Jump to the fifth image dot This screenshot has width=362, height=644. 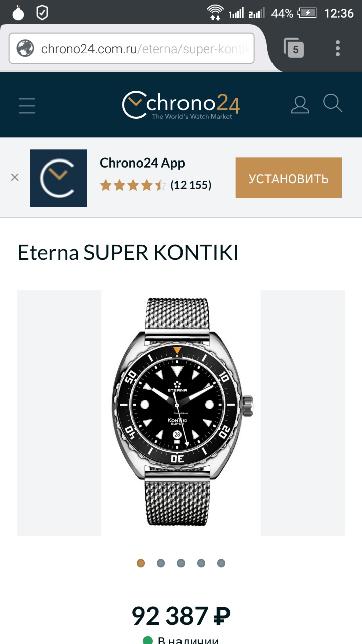tap(221, 563)
